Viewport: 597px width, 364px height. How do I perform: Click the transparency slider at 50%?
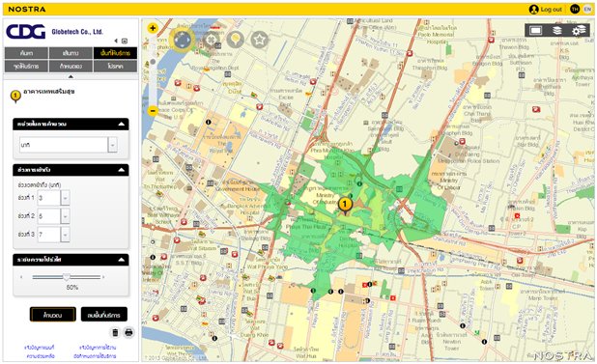tap(67, 277)
